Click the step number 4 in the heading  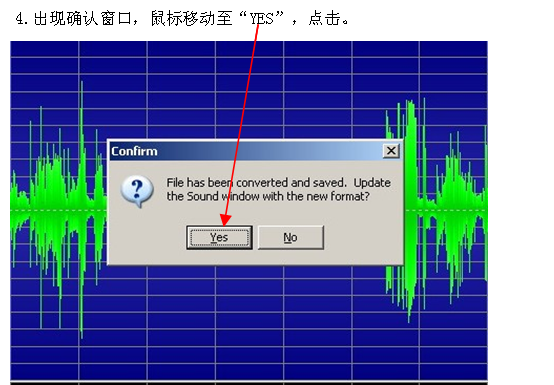tap(20, 18)
